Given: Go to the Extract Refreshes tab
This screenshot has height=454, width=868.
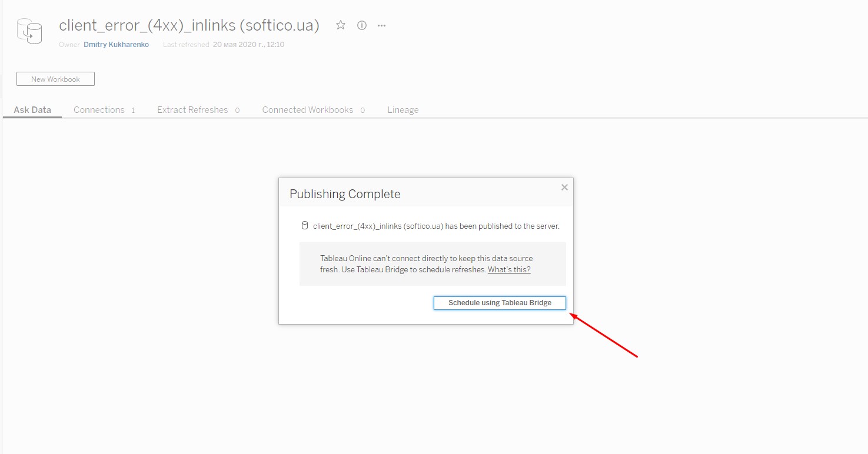Looking at the screenshot, I should tap(192, 110).
